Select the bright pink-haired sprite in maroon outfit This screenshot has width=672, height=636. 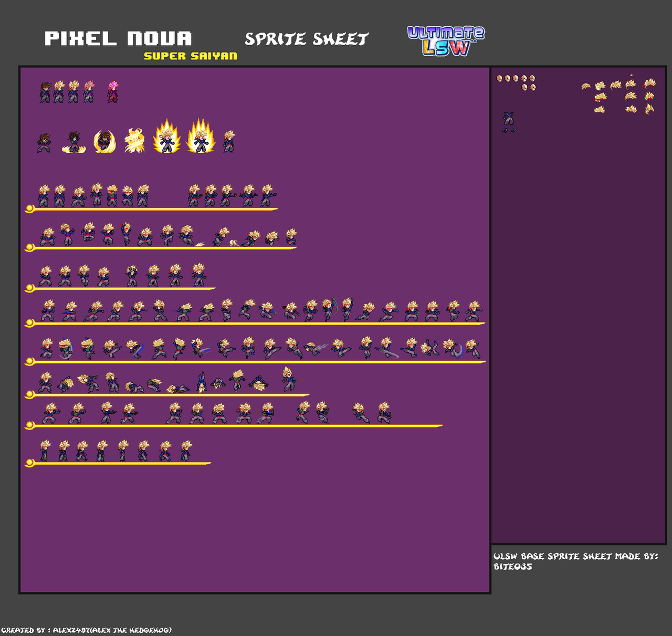point(113,92)
